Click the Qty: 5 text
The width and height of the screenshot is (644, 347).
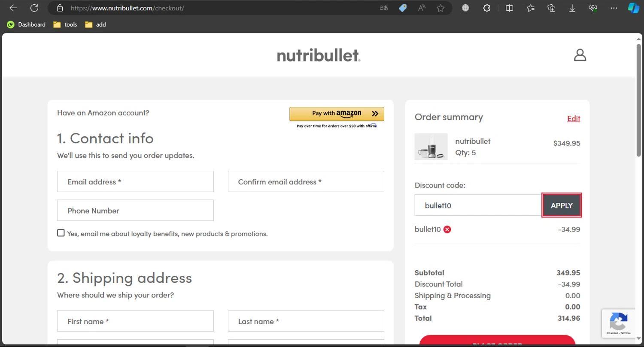pos(465,153)
